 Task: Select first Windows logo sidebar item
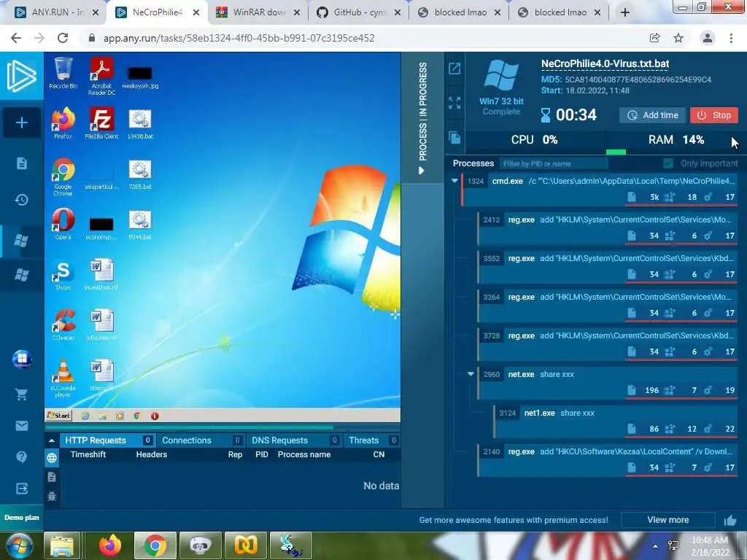tap(21, 240)
